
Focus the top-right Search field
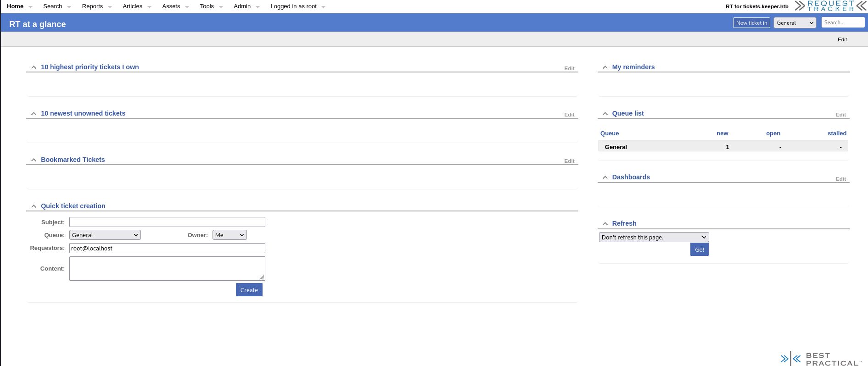(x=843, y=22)
